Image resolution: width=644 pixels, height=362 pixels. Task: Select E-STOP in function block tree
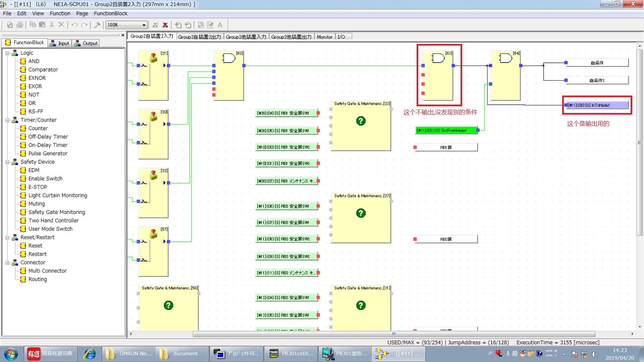pyautogui.click(x=38, y=187)
